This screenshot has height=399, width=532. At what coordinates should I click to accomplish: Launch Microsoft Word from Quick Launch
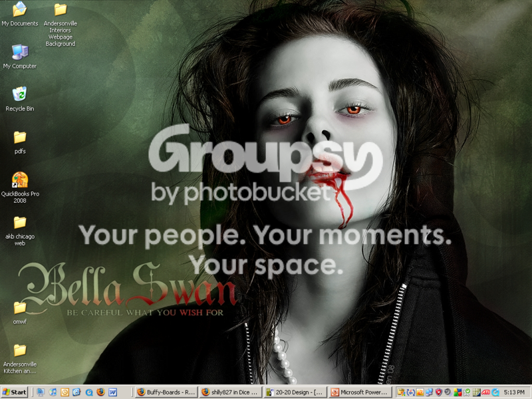tap(112, 392)
